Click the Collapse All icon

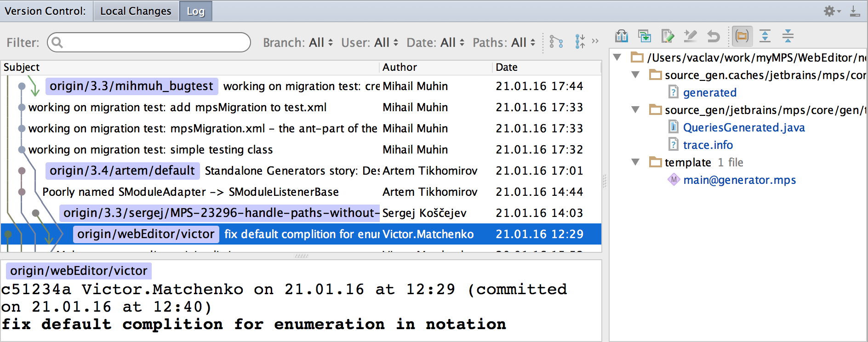(x=788, y=36)
